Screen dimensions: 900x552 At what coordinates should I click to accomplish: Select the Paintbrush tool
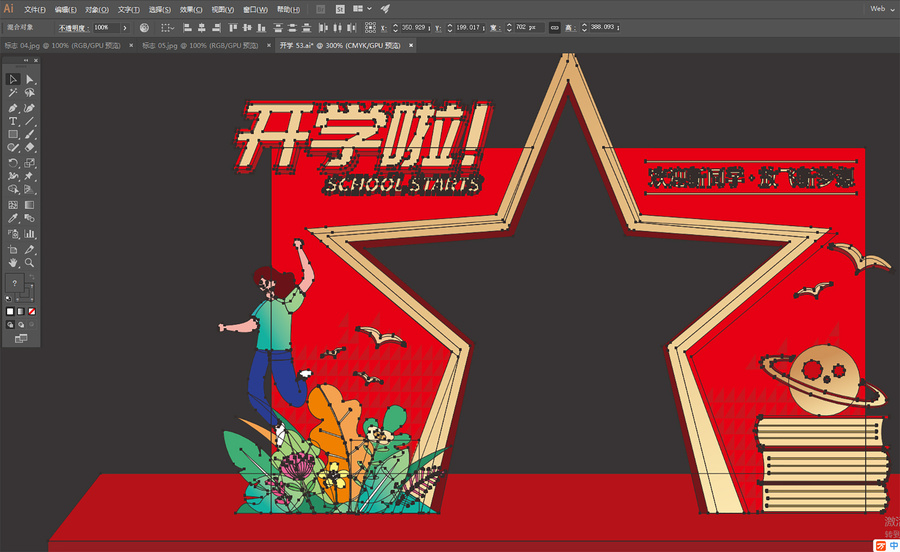[x=30, y=134]
